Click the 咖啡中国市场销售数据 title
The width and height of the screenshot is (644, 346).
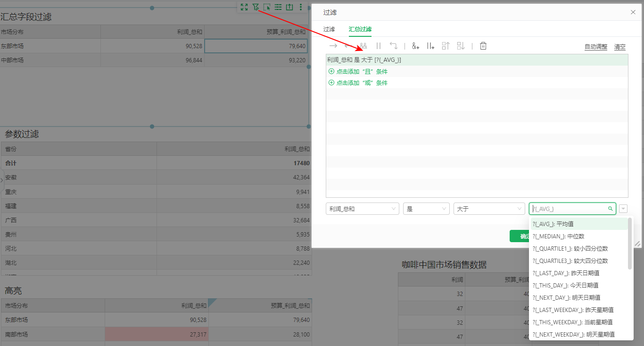point(444,265)
